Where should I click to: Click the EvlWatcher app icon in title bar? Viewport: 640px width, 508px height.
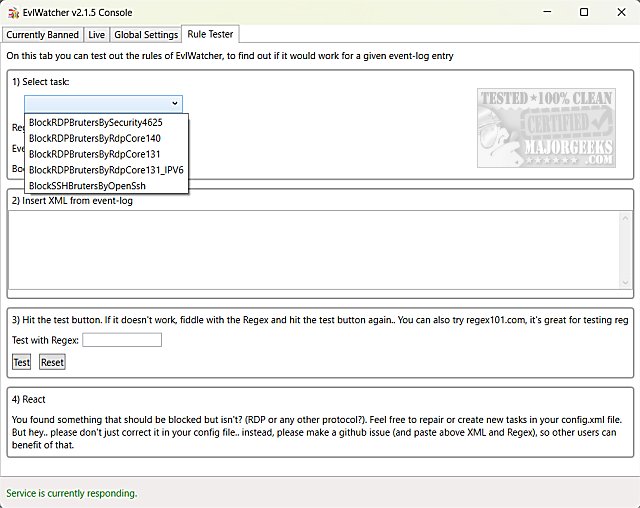point(13,13)
